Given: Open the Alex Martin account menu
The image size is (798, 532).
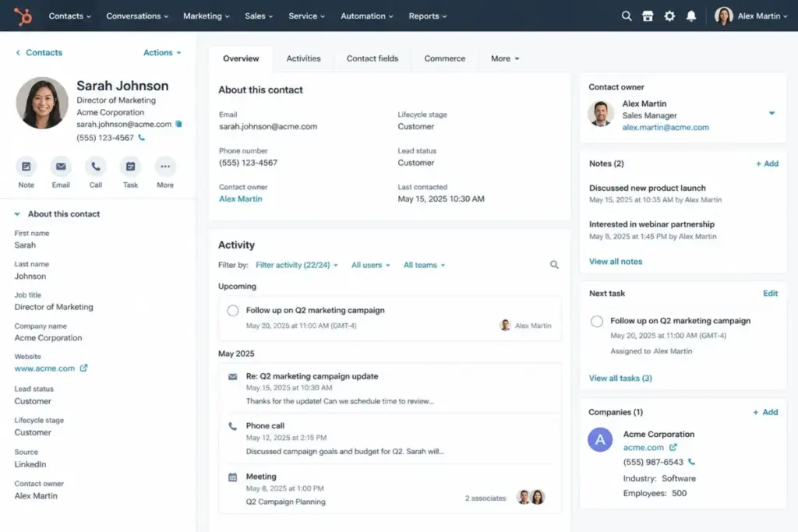Looking at the screenshot, I should click(750, 16).
